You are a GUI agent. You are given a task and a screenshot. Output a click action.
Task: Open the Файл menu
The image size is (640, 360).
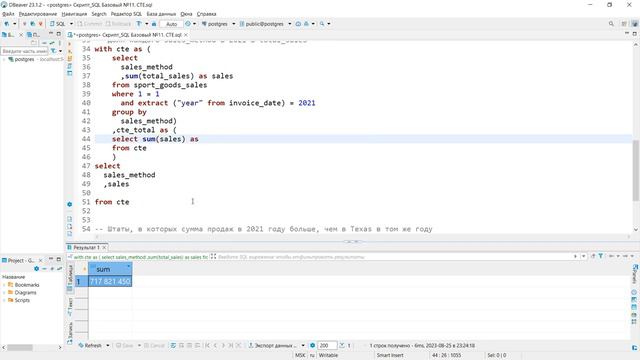[x=8, y=14]
